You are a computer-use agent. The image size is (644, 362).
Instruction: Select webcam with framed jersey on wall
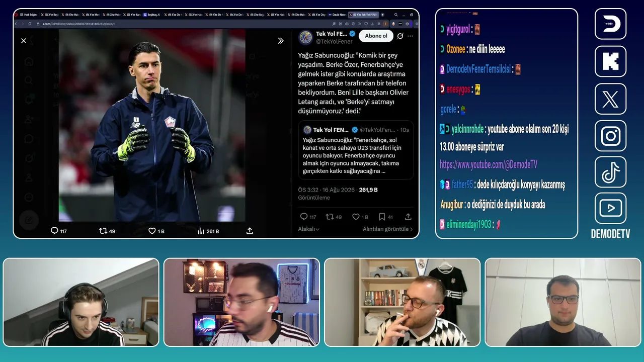click(242, 302)
